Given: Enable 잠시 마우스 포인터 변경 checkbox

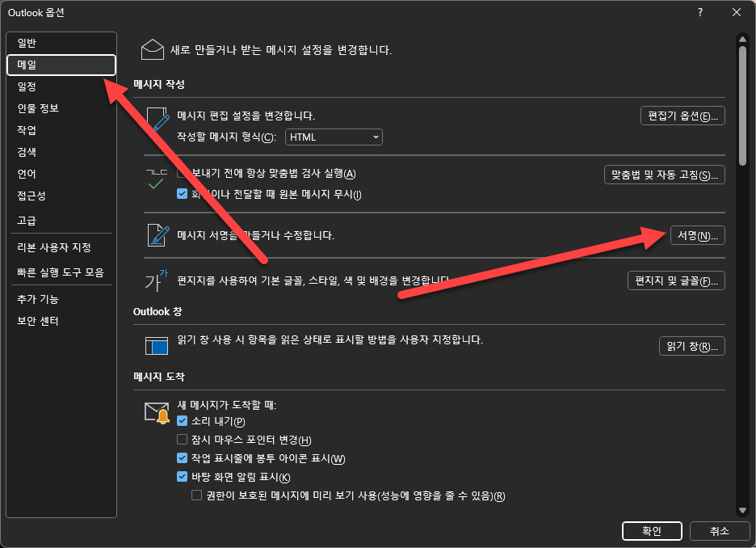Looking at the screenshot, I should [x=182, y=440].
